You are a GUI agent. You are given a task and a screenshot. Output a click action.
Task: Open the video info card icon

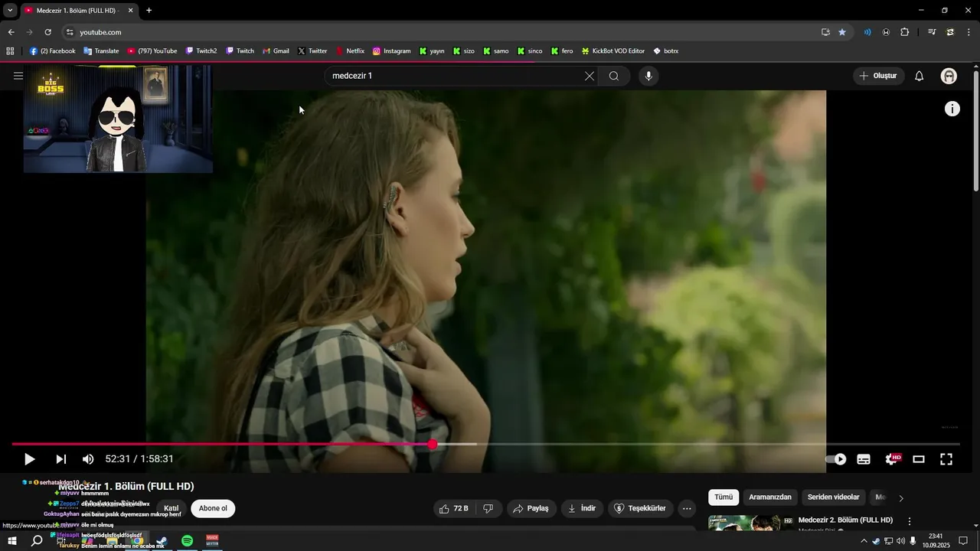pyautogui.click(x=952, y=109)
